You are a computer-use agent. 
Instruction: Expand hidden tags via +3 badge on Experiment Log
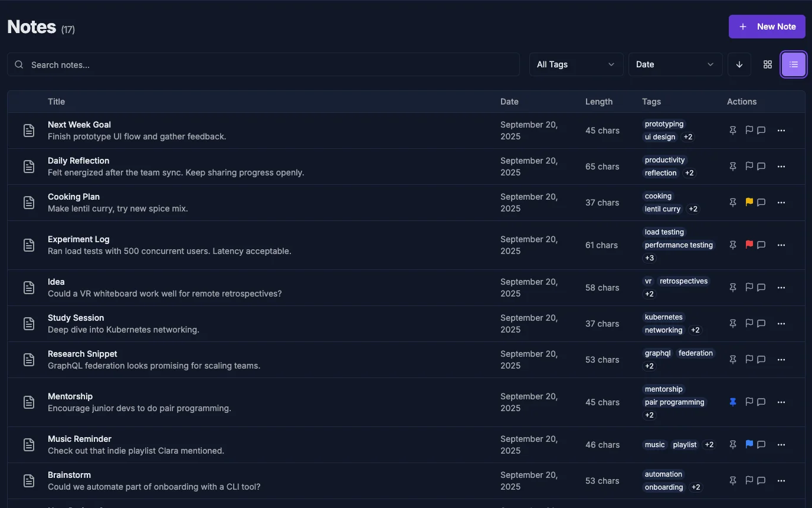tap(649, 258)
